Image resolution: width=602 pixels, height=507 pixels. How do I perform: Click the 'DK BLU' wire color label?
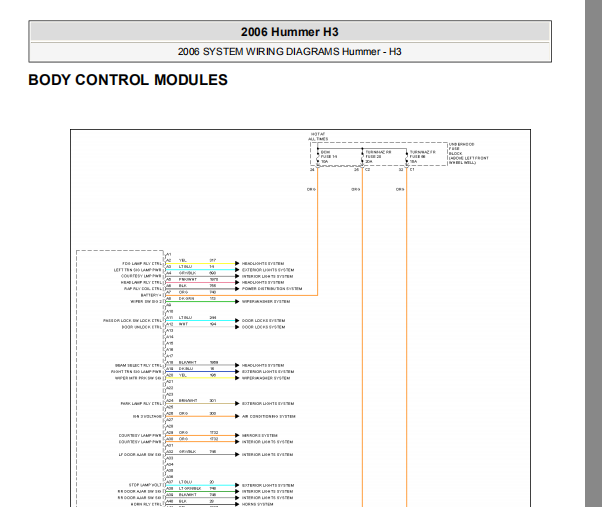pyautogui.click(x=186, y=368)
